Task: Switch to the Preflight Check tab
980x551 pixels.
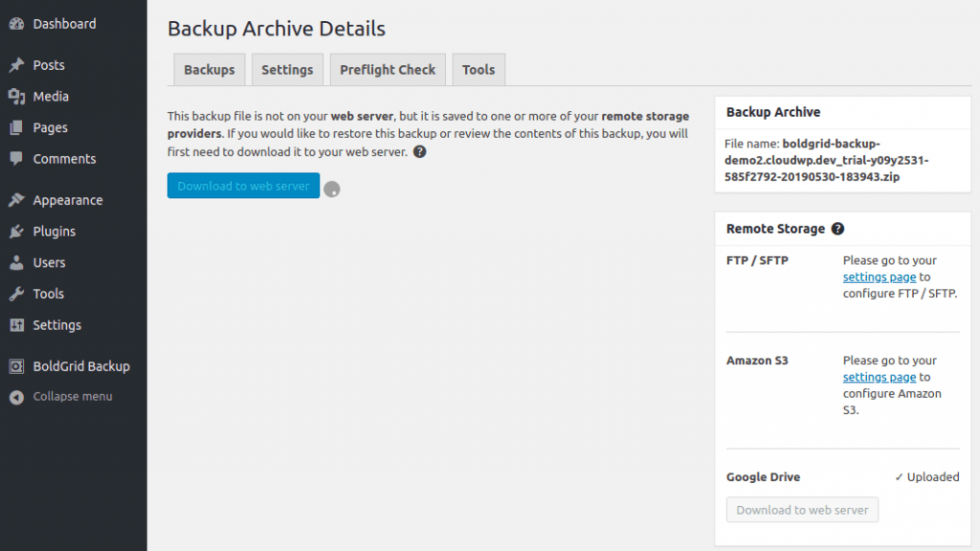Action: 388,69
